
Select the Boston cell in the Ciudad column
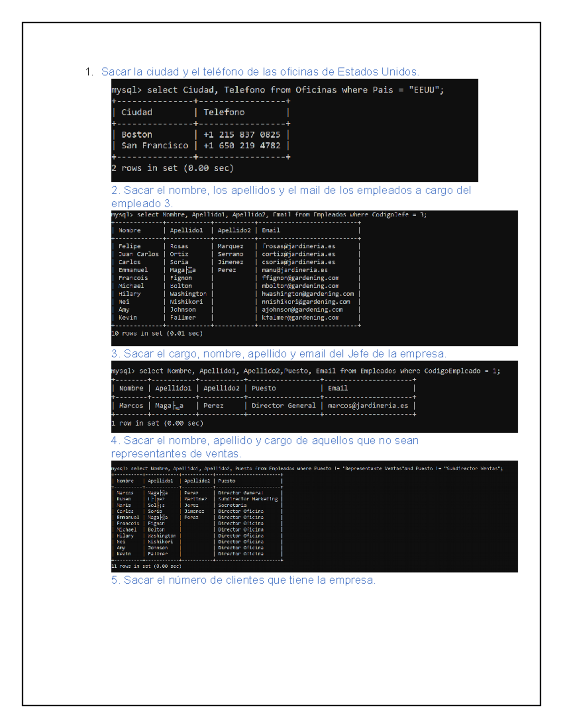click(137, 135)
